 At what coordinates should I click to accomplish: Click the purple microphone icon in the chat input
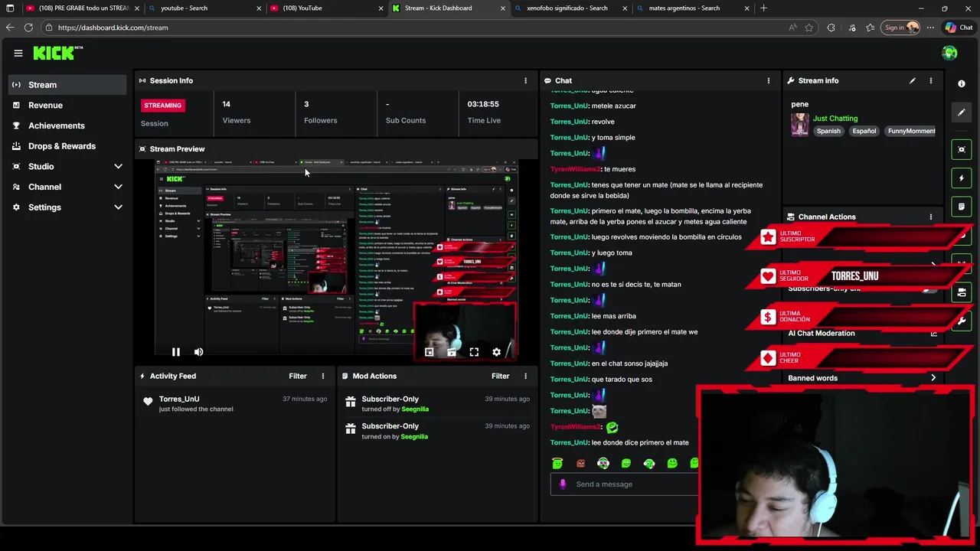coord(563,484)
